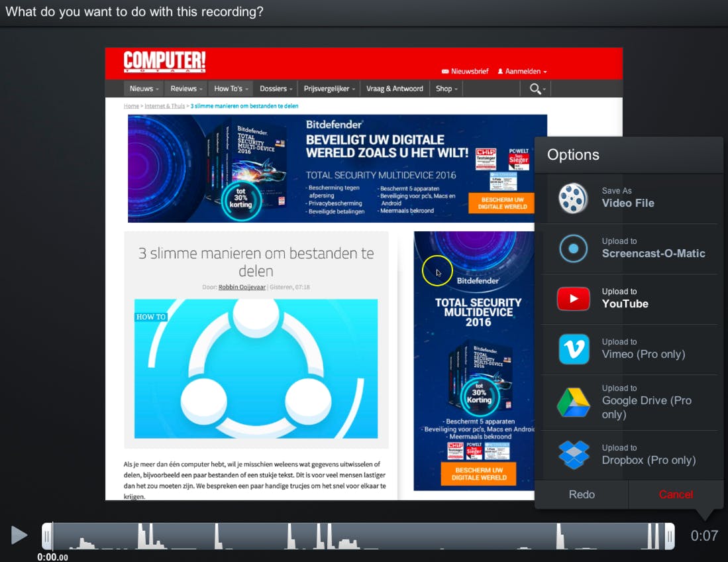Click the red YouTube play icon

coord(574,299)
